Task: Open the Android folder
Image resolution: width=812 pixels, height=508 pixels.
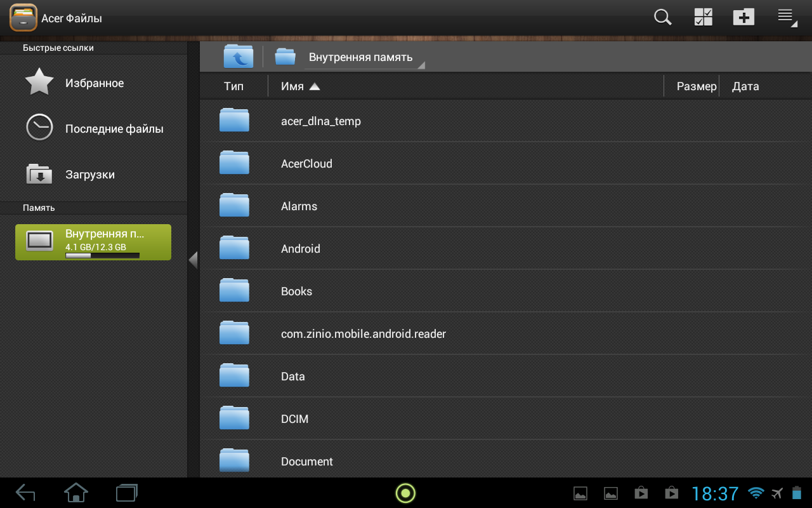Action: [x=506, y=248]
